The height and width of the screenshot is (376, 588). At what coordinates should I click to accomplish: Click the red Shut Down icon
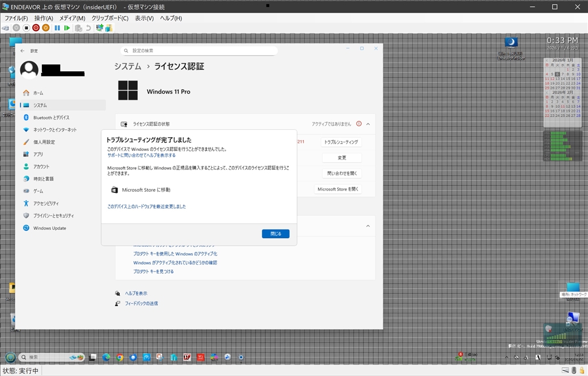(x=36, y=28)
